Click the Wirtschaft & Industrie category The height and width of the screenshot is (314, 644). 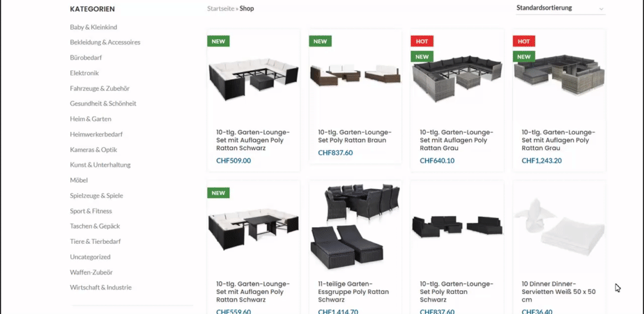click(x=100, y=288)
